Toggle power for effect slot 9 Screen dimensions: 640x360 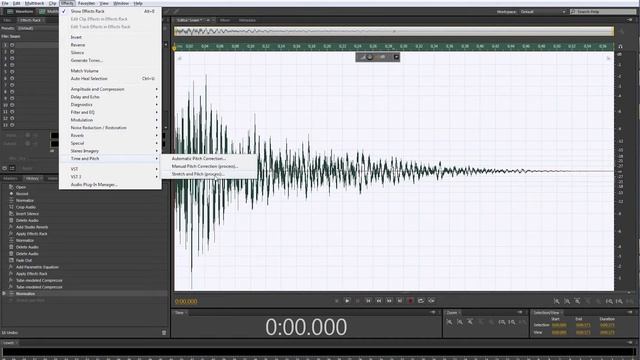click(x=12, y=98)
